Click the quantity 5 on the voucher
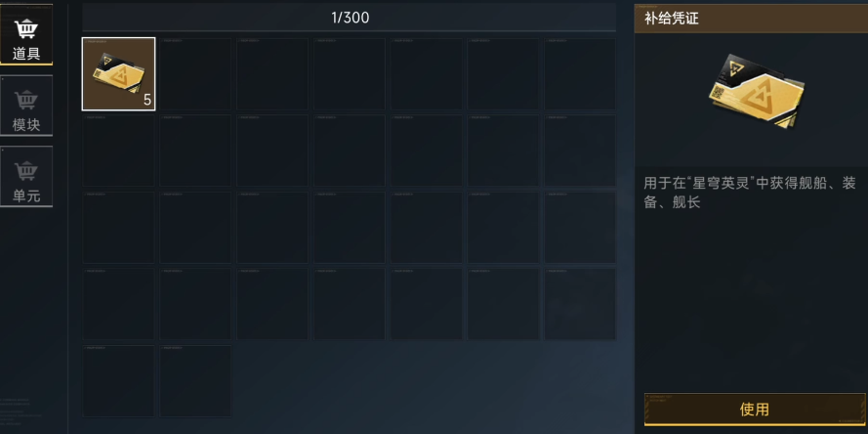Image resolution: width=868 pixels, height=434 pixels. coord(147,101)
